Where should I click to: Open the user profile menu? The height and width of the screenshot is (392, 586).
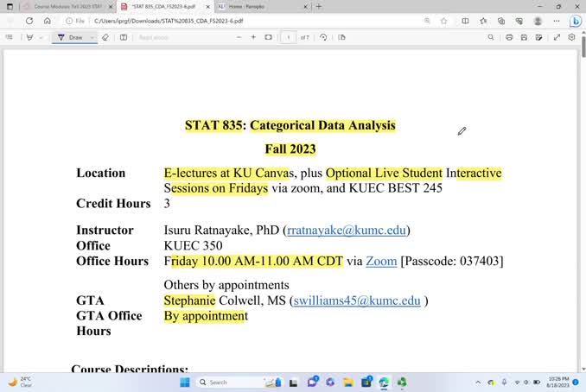538,21
